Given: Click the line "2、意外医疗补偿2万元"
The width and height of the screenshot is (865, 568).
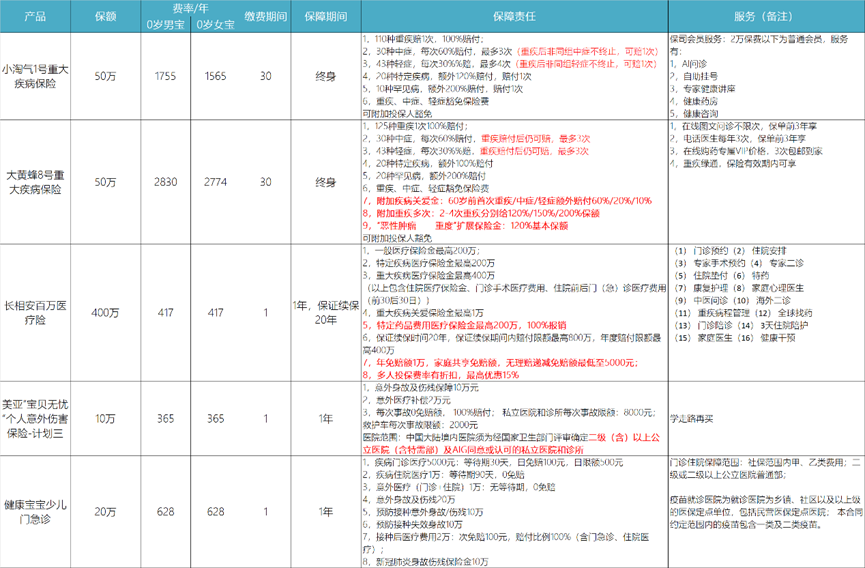Looking at the screenshot, I should 407,400.
